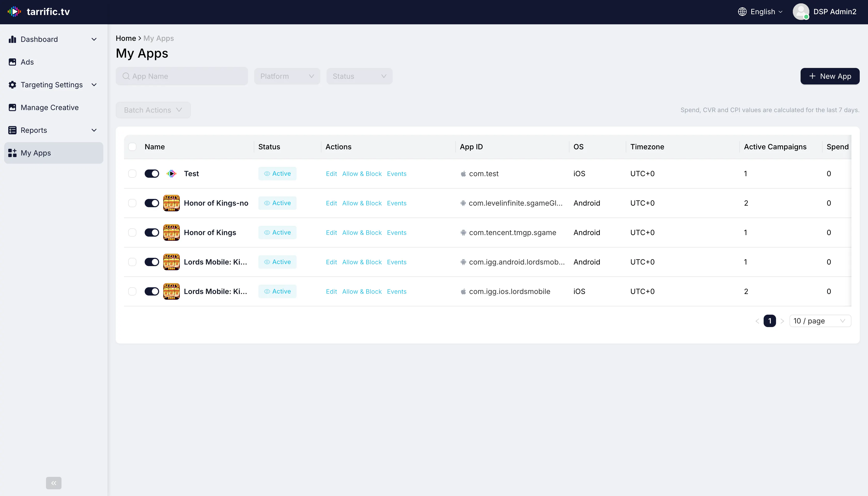
Task: Expand the Targeting Settings chevron
Action: 94,85
